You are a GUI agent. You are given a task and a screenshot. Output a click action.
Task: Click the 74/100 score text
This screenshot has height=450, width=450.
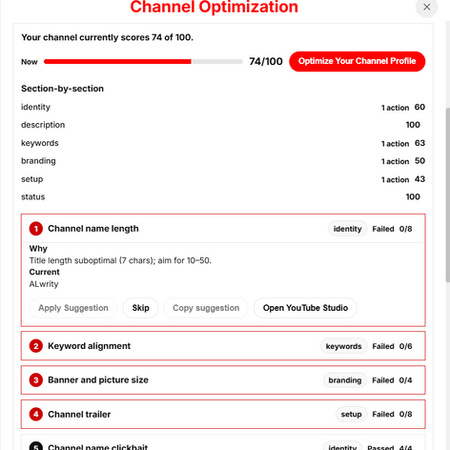pyautogui.click(x=266, y=61)
